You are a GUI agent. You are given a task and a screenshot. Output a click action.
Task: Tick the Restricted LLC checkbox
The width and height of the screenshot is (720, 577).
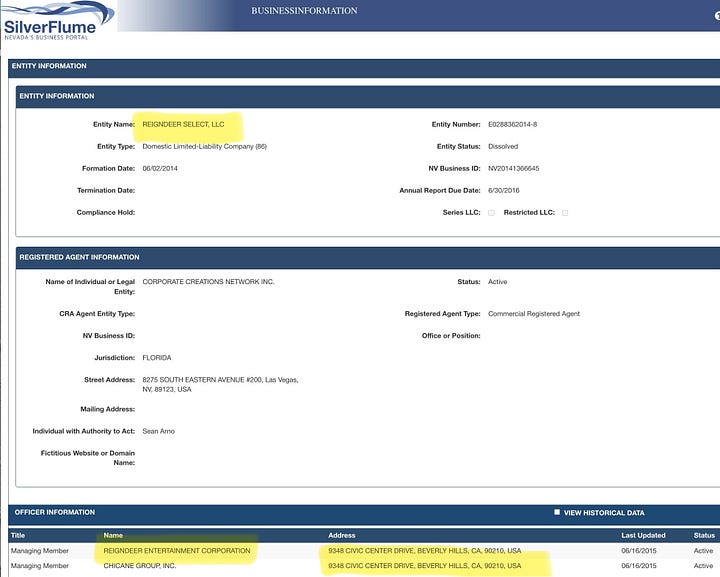pos(565,213)
